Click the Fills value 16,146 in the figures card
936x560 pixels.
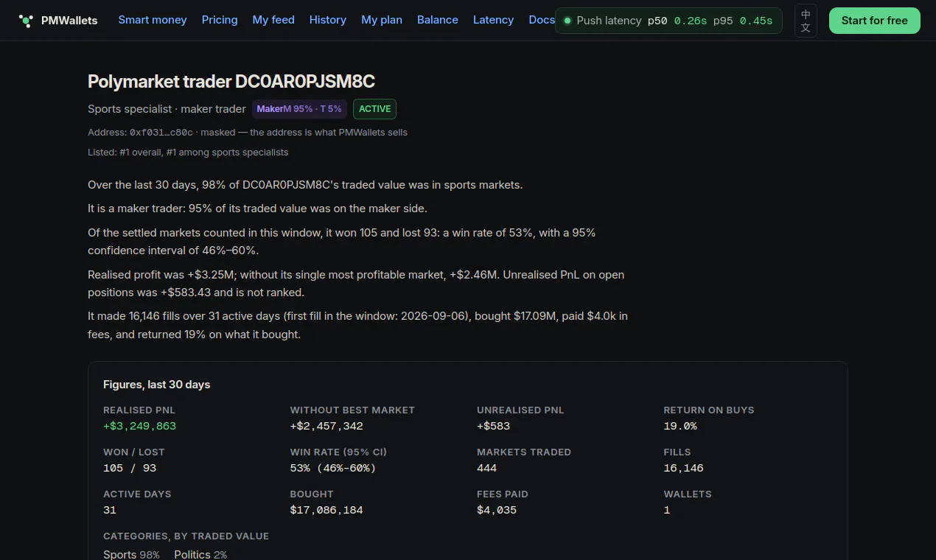pos(684,468)
